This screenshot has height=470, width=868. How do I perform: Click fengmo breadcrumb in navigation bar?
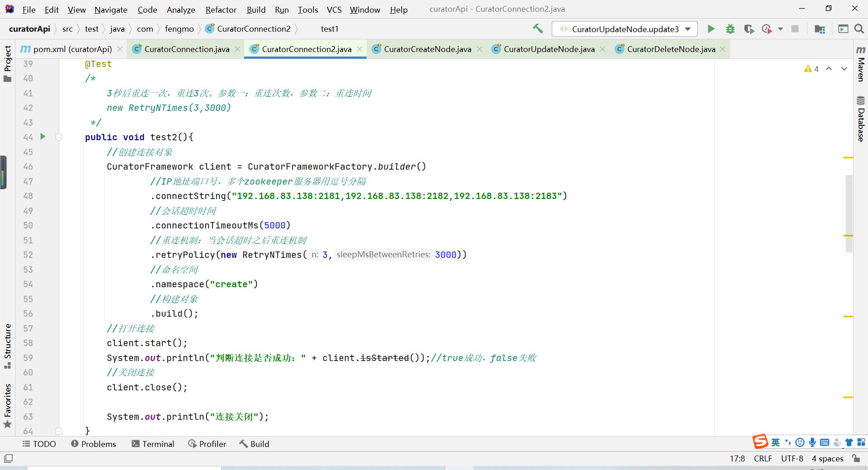pos(179,29)
